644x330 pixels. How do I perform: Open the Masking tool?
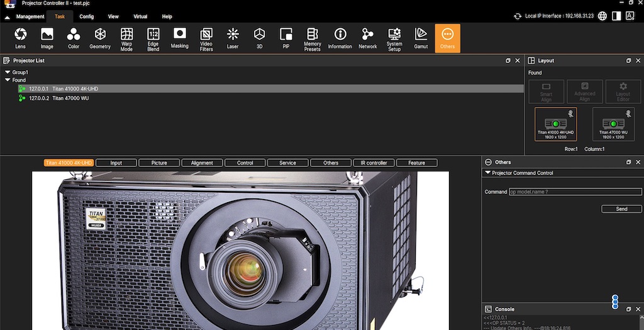tap(179, 38)
